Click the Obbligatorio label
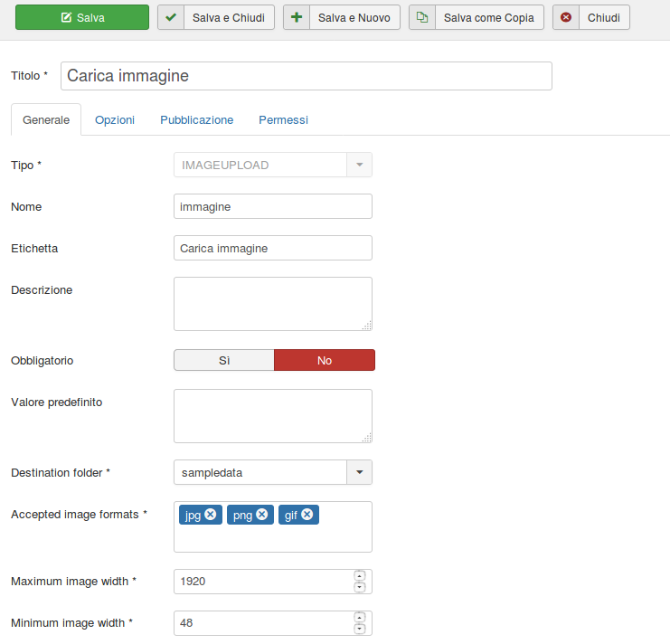 click(x=42, y=361)
